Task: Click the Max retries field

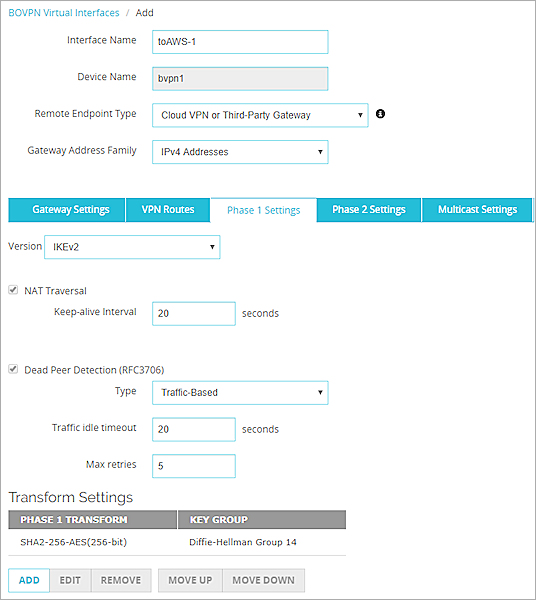Action: click(194, 466)
